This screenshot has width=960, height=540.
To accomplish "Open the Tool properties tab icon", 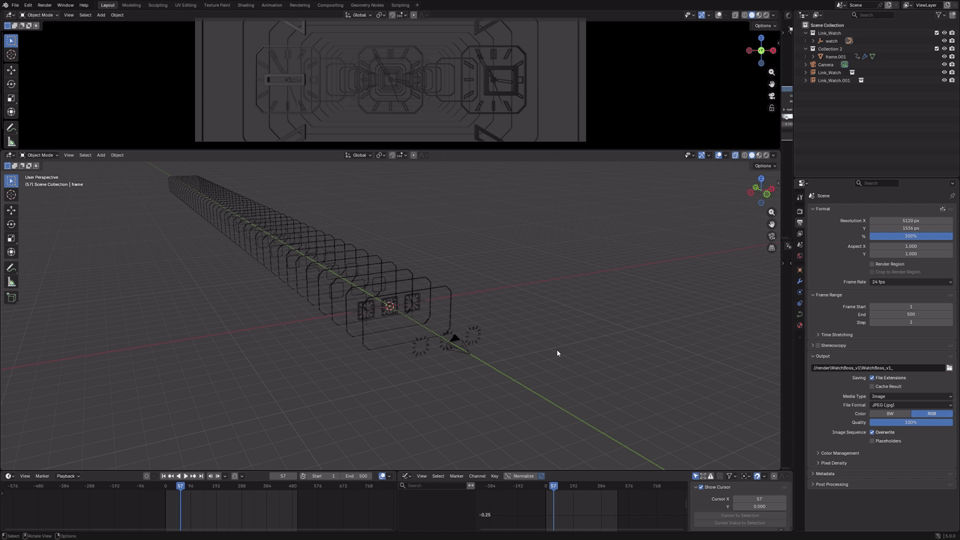I will coord(800,197).
